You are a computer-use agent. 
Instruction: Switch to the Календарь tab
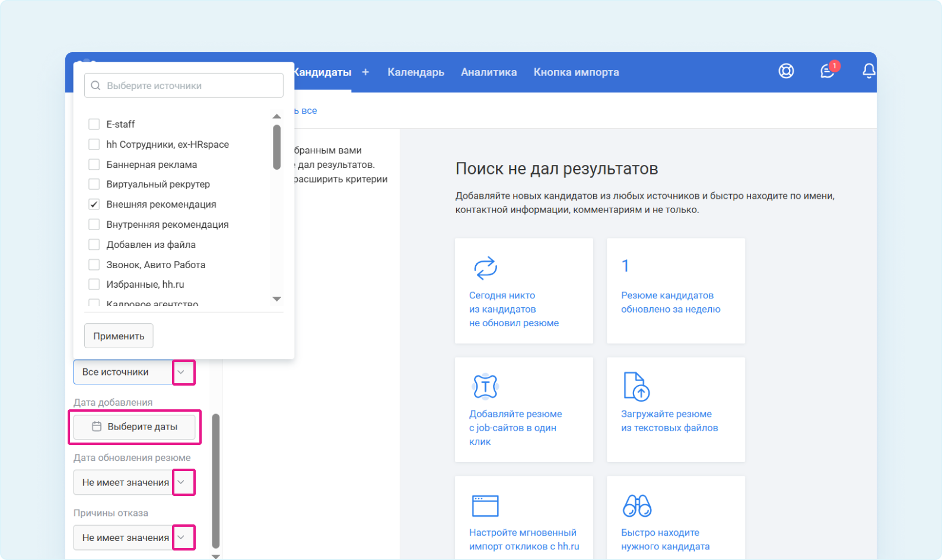[x=416, y=72]
